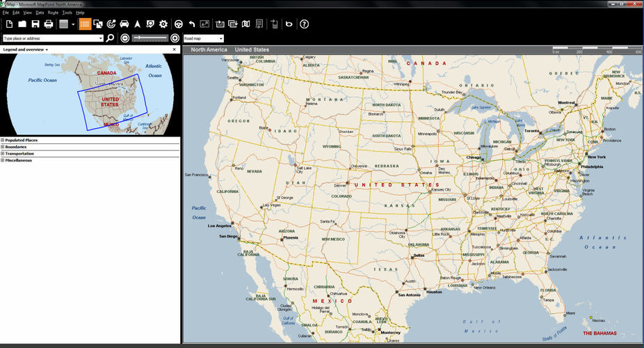Click the New York city label
644x348 pixels.
[x=597, y=157]
